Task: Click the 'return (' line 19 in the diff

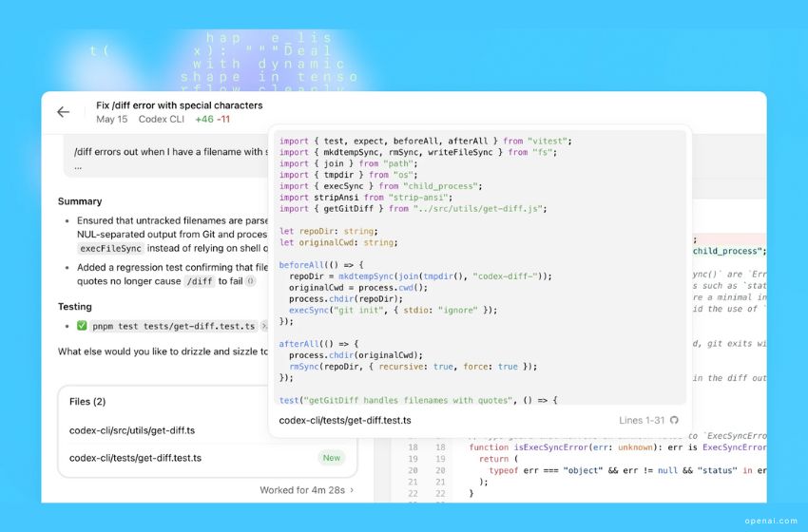Action: [498, 459]
